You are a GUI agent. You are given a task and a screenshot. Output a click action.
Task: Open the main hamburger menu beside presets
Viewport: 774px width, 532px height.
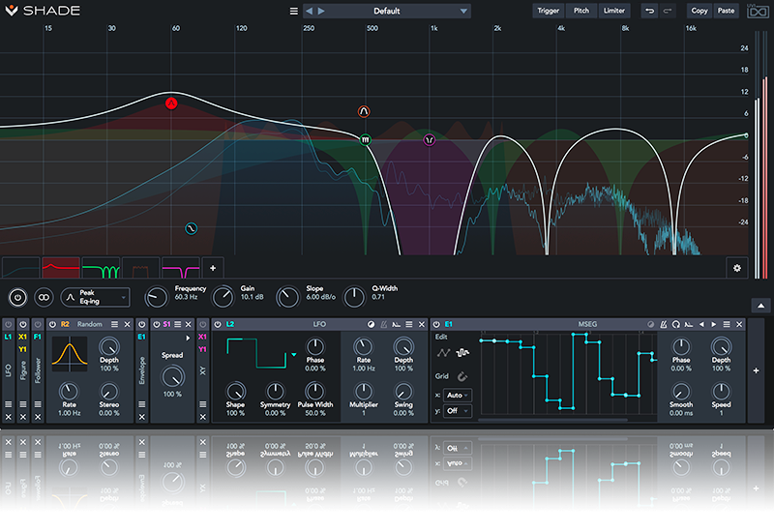coord(294,12)
